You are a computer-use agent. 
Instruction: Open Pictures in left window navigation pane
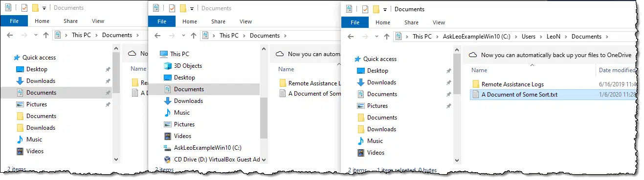tap(37, 104)
